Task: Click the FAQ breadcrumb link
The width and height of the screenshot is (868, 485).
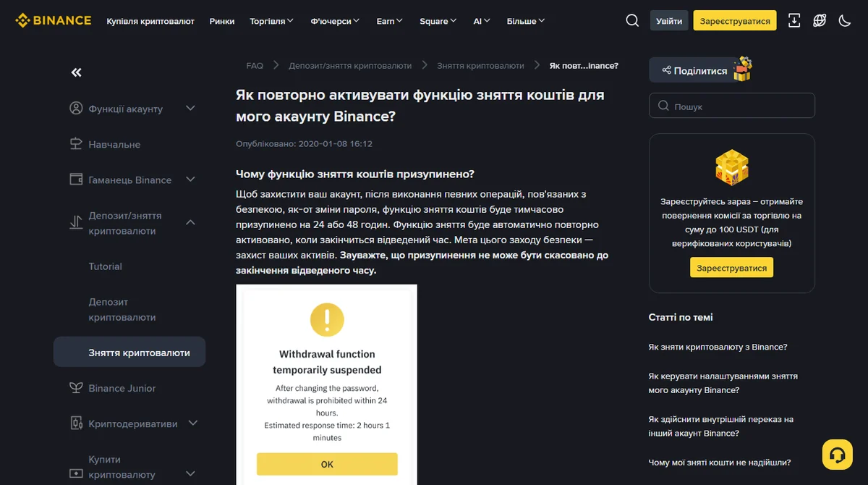Action: (255, 65)
